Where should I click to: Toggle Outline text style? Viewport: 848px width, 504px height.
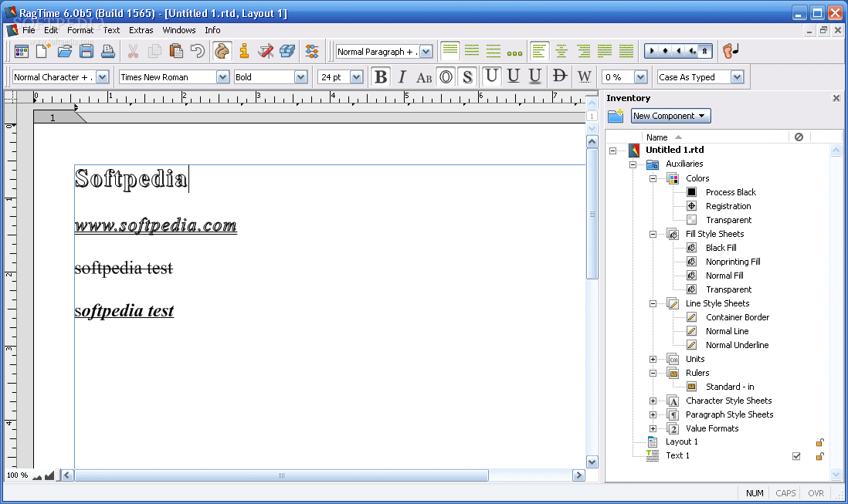446,76
